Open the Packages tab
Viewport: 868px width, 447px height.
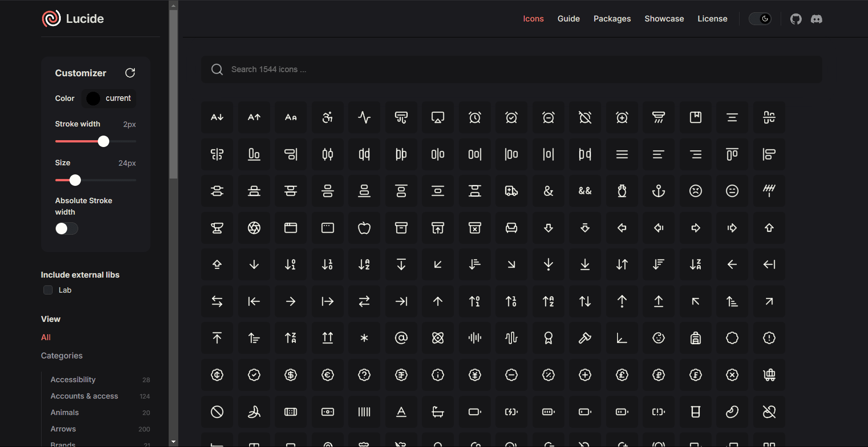[x=612, y=19]
